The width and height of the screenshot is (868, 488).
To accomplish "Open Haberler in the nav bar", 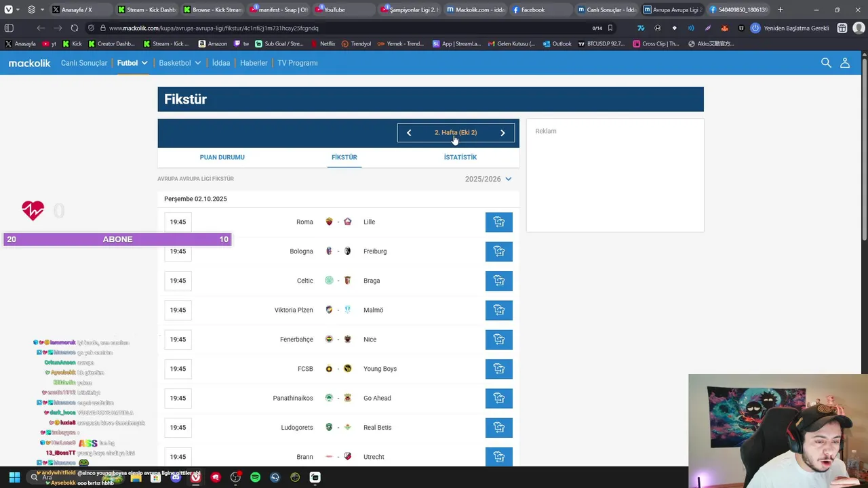I will click(254, 63).
